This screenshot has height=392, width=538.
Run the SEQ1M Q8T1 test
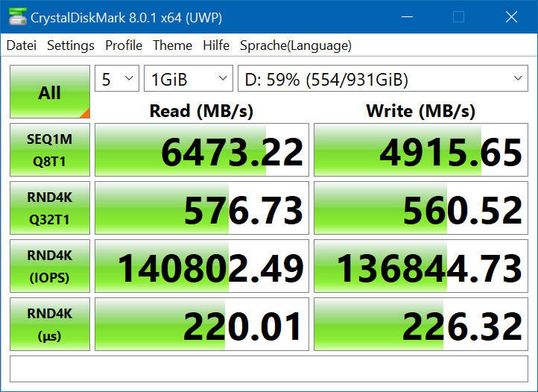point(50,150)
